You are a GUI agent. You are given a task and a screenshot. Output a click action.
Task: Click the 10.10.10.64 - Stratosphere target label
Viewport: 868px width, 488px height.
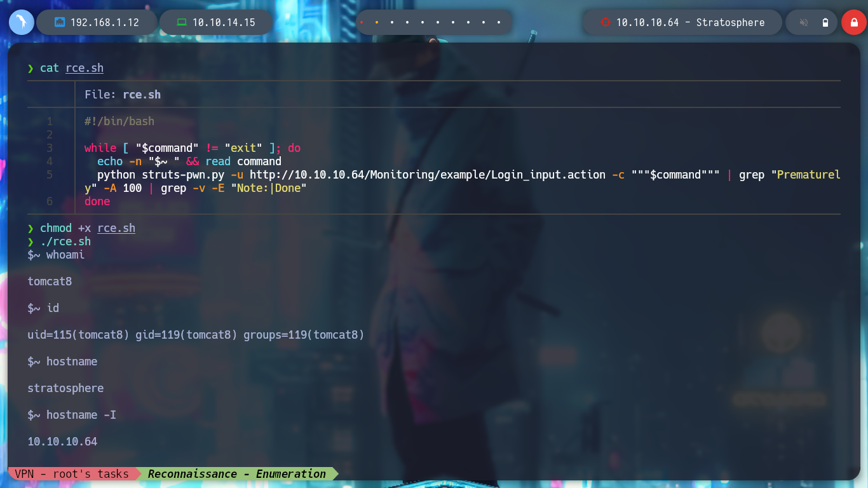click(x=690, y=22)
